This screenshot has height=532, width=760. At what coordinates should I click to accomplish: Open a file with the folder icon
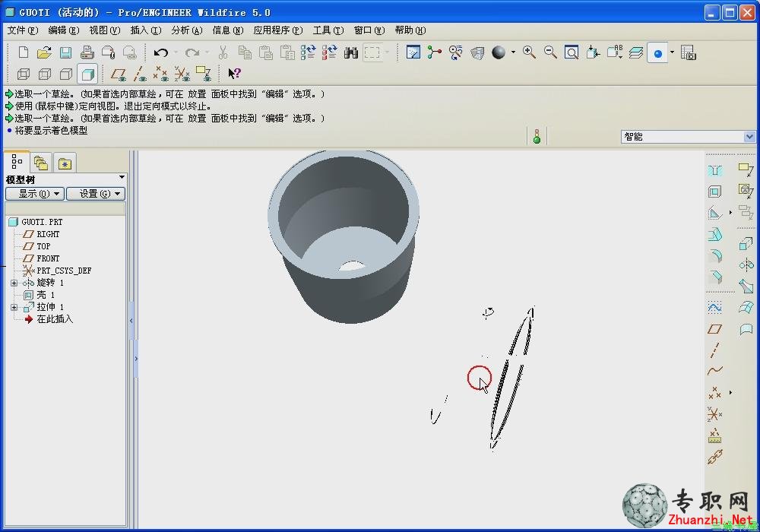tap(44, 52)
